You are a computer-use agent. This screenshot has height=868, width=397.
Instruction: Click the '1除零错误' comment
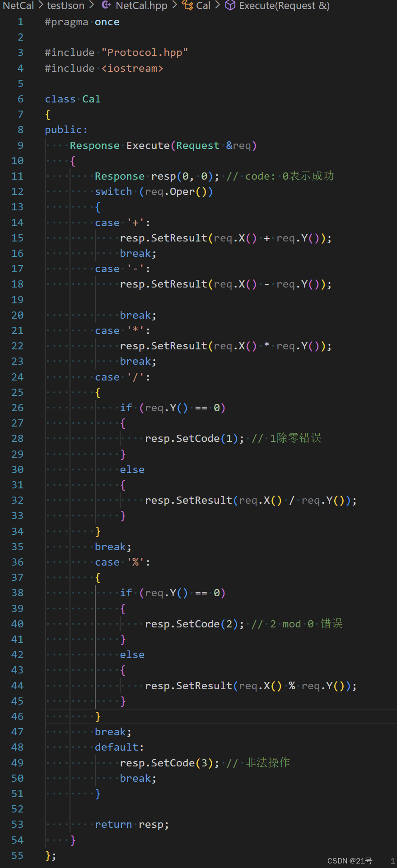point(287,439)
